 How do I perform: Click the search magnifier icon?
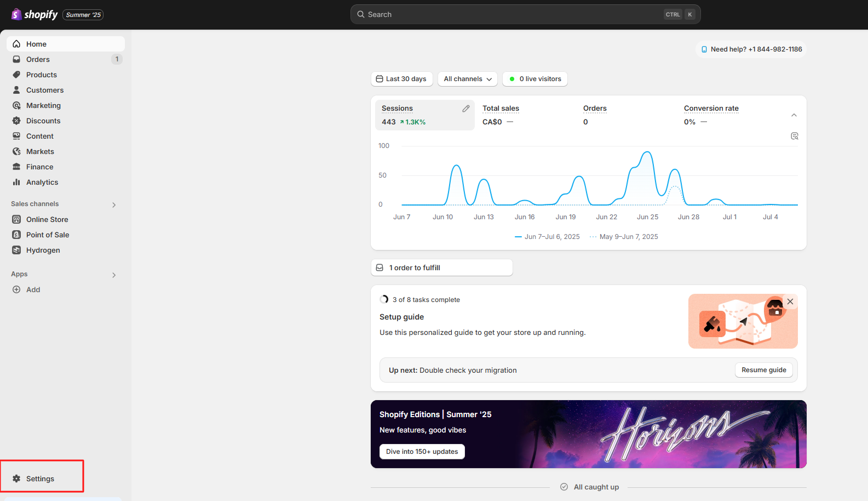361,14
